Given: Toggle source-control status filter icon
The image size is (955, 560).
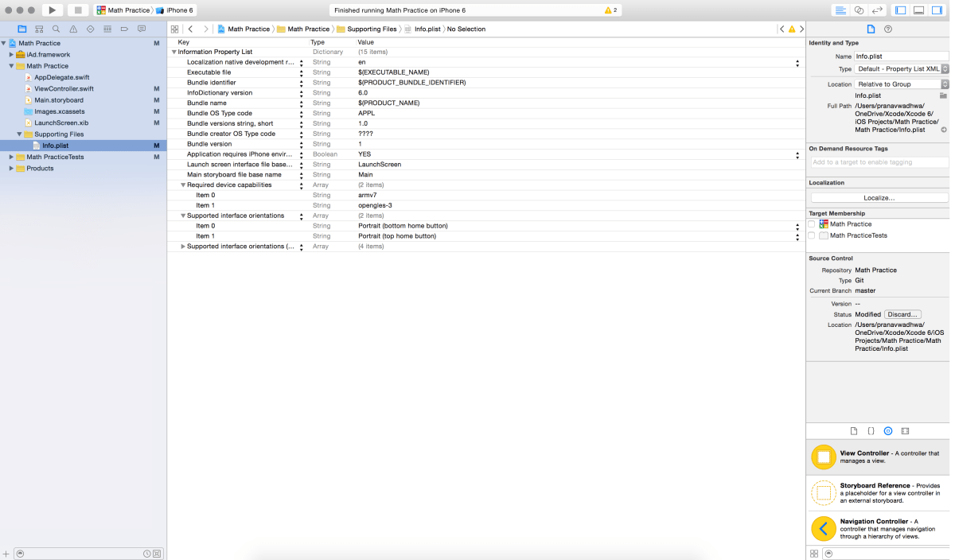Looking at the screenshot, I should [157, 553].
